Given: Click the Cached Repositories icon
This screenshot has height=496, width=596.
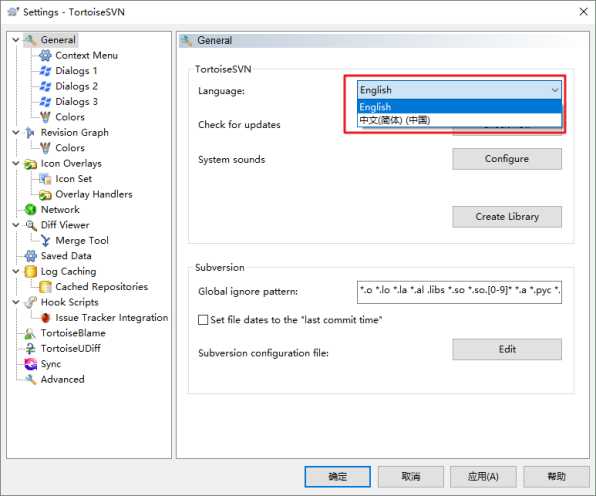Looking at the screenshot, I should [45, 287].
